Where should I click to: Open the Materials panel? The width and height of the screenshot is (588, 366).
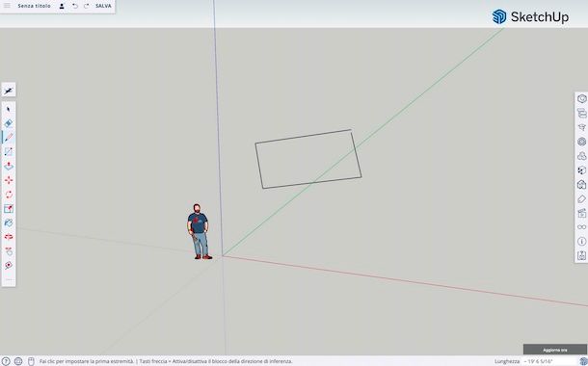coord(581,156)
